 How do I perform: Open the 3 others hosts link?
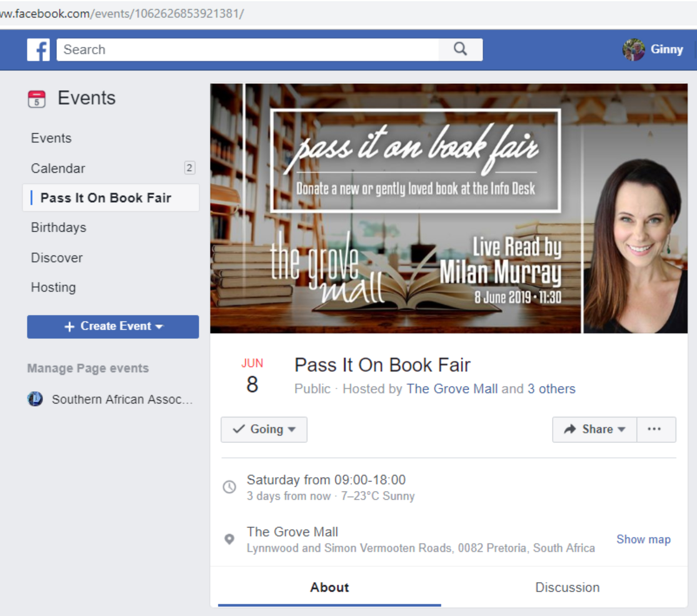pyautogui.click(x=551, y=389)
